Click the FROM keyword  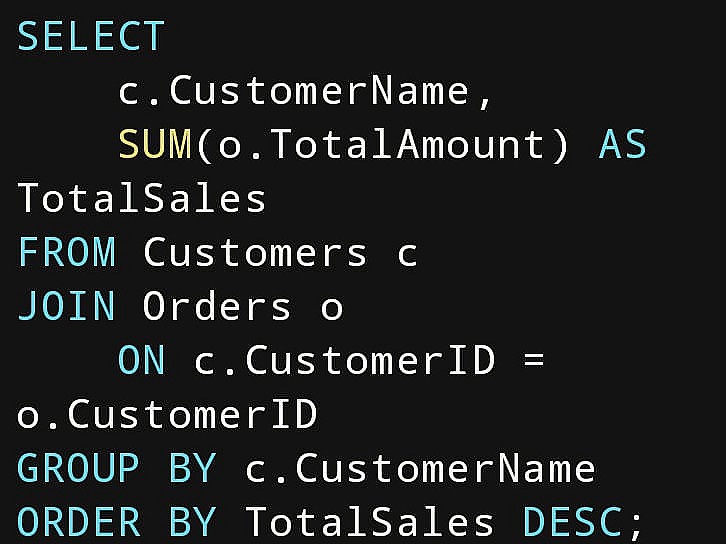67,252
